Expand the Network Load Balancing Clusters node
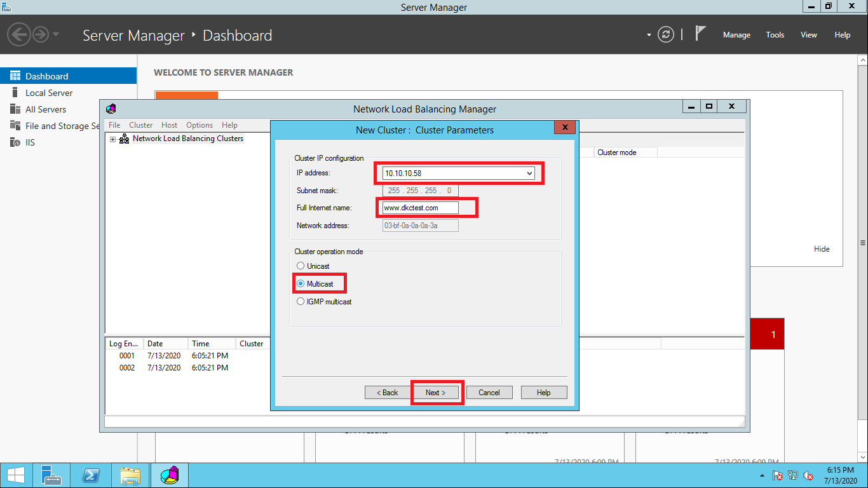This screenshot has width=868, height=488. (x=113, y=139)
